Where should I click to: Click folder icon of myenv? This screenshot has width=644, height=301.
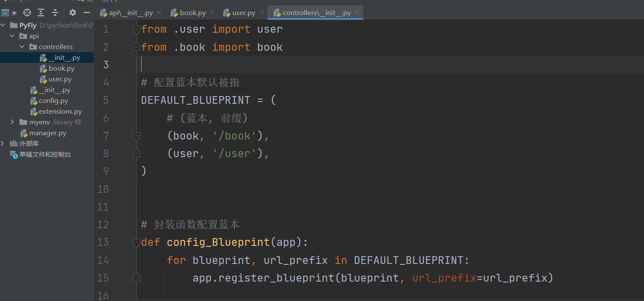click(x=23, y=122)
